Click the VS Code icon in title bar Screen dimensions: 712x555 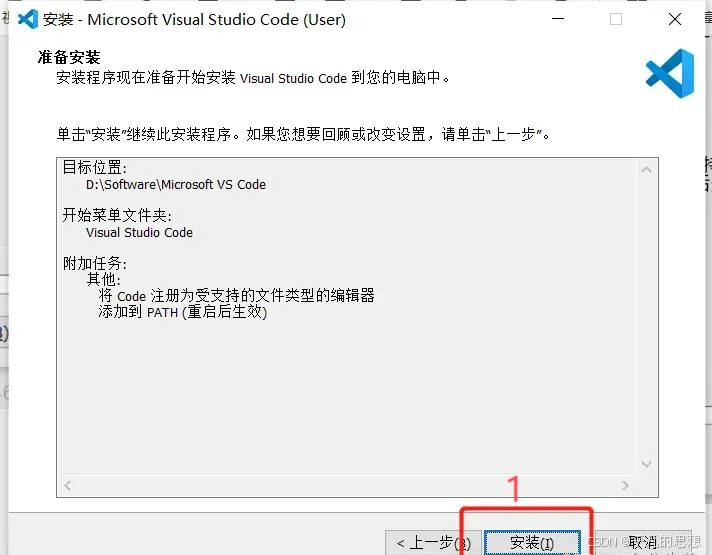(x=28, y=20)
